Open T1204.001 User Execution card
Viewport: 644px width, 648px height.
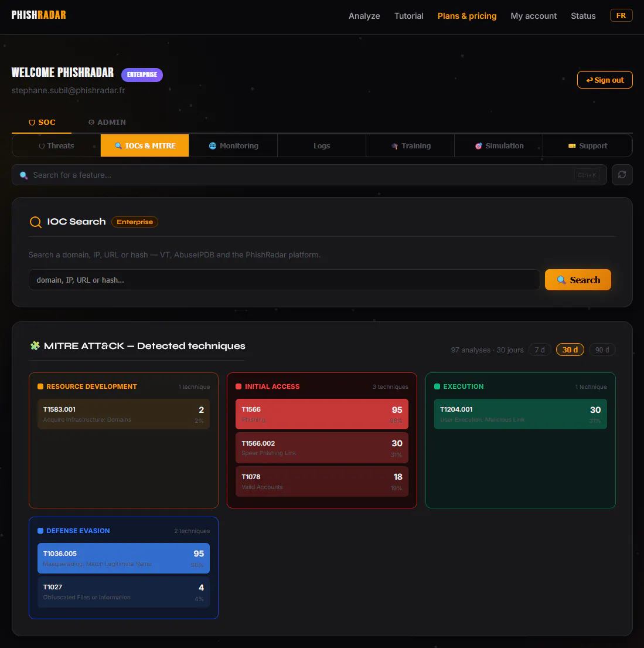[520, 414]
